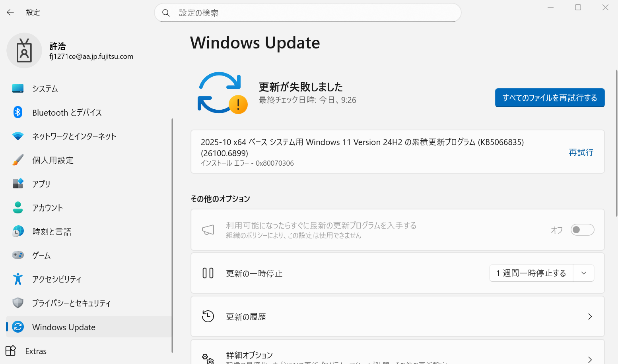The height and width of the screenshot is (364, 618).
Task: Open アカウント settings
Action: (x=89, y=207)
